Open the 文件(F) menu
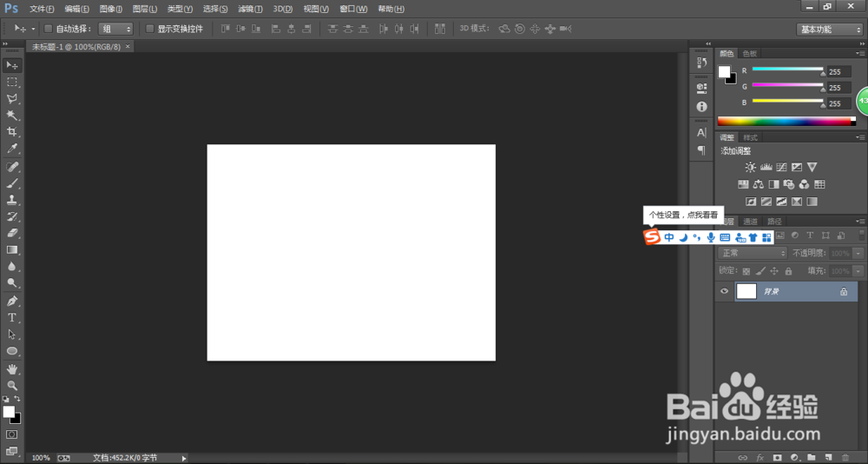The width and height of the screenshot is (868, 464). (x=42, y=9)
